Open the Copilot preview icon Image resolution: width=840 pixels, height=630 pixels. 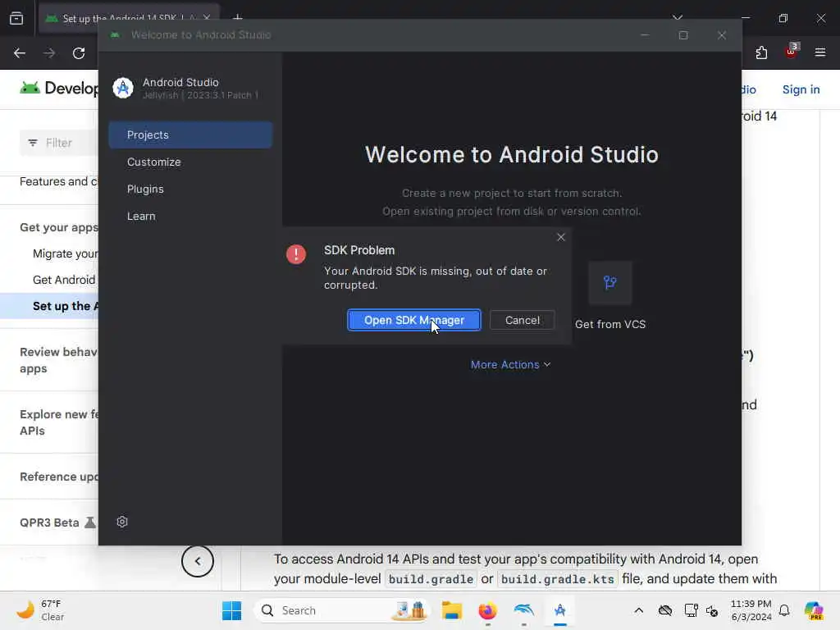click(x=814, y=610)
